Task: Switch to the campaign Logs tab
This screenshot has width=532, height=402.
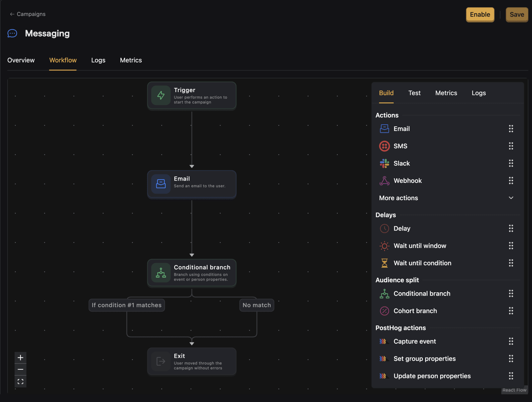Action: (98, 60)
